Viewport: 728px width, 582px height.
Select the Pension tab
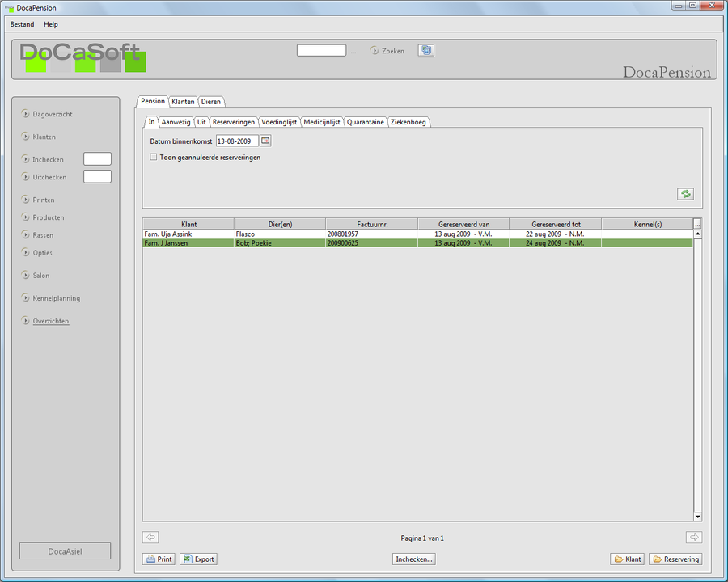coord(153,101)
